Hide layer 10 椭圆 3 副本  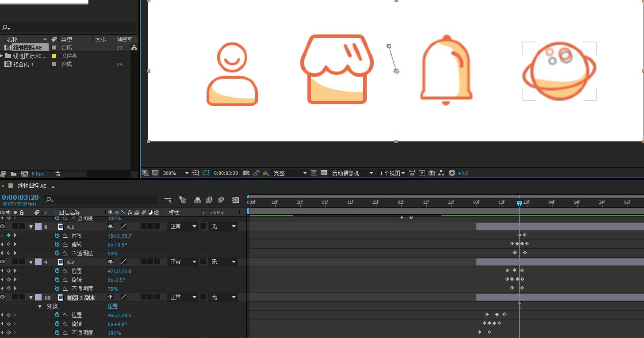pos(3,297)
